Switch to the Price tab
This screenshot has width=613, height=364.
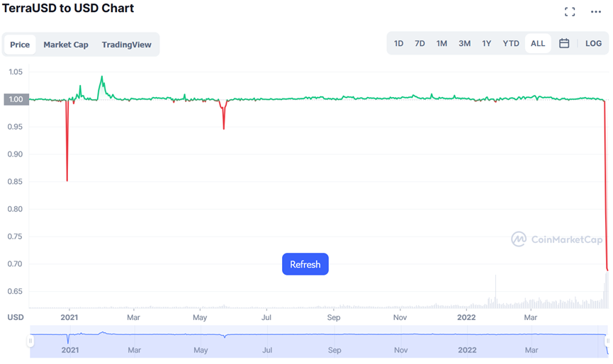click(20, 45)
